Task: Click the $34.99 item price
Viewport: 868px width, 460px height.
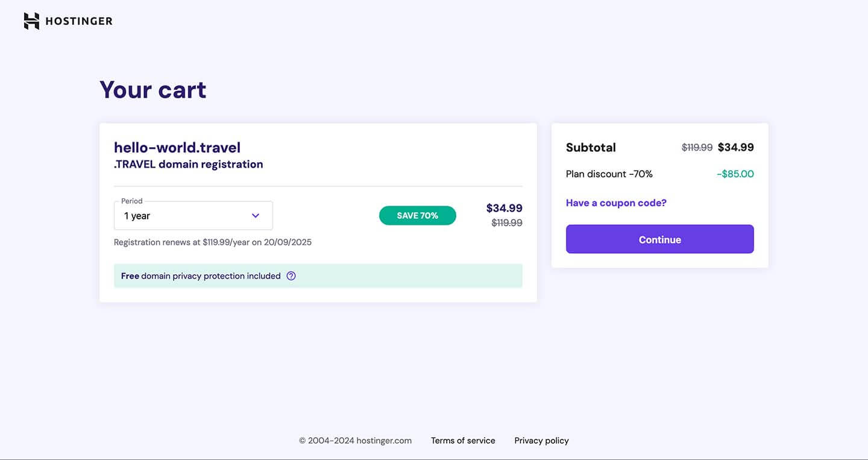Action: 505,208
